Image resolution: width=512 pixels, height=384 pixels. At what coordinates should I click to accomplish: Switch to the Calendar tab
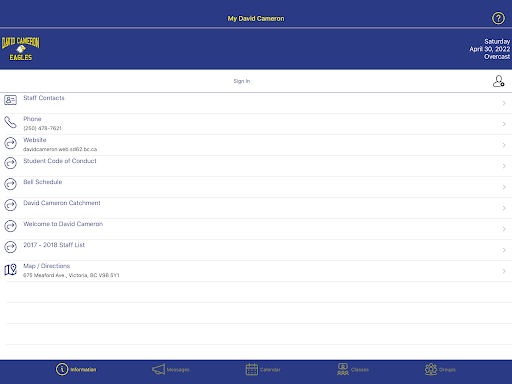(263, 369)
